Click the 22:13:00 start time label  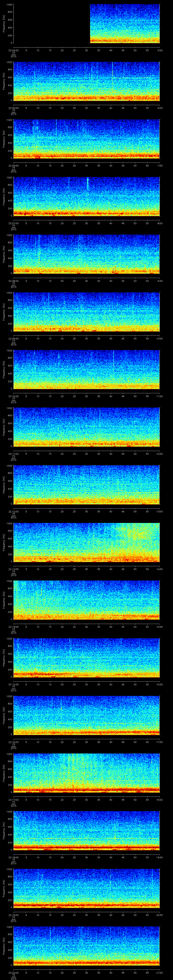click(x=13, y=569)
